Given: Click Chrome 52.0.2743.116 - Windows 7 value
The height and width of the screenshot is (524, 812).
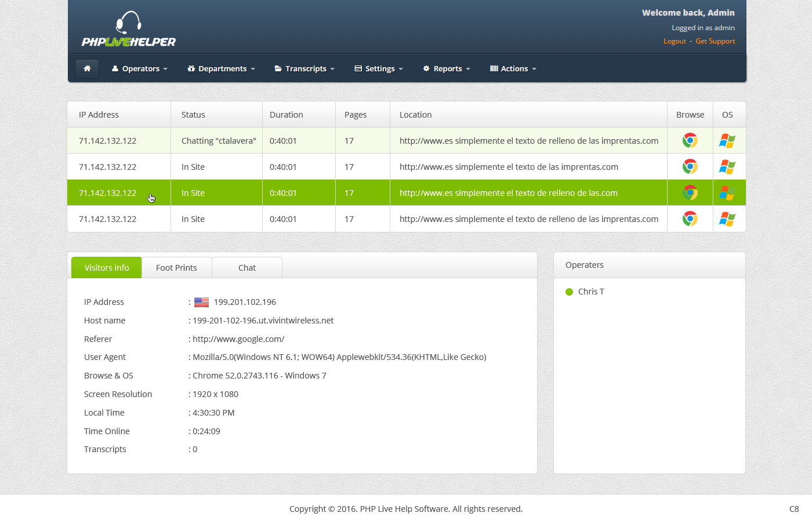Looking at the screenshot, I should point(259,376).
